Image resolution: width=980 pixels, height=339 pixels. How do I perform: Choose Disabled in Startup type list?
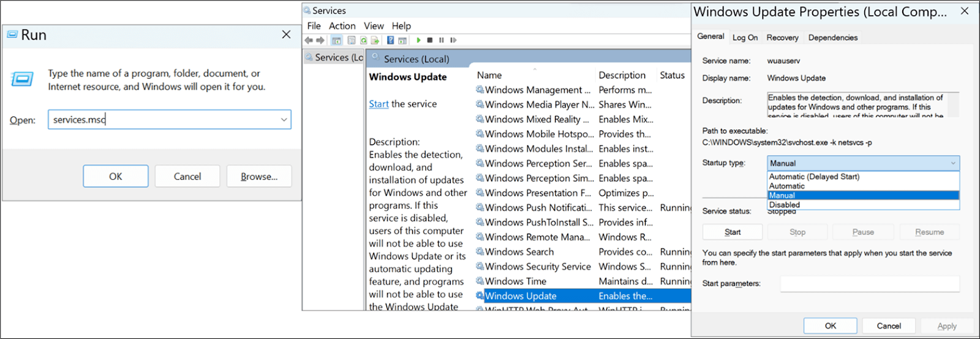785,205
